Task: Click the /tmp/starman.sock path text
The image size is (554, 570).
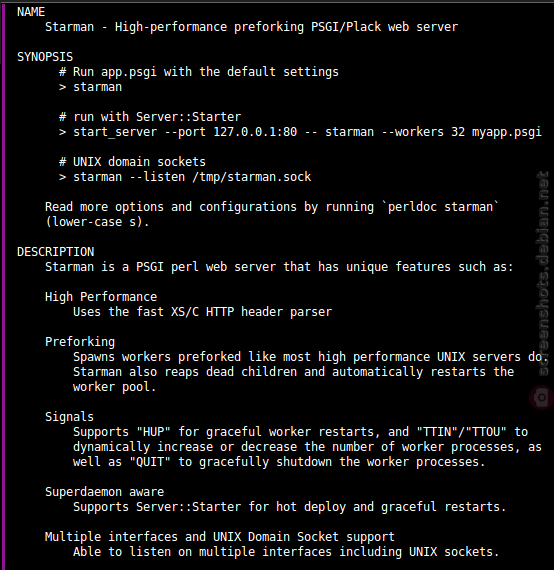Action: tap(252, 177)
